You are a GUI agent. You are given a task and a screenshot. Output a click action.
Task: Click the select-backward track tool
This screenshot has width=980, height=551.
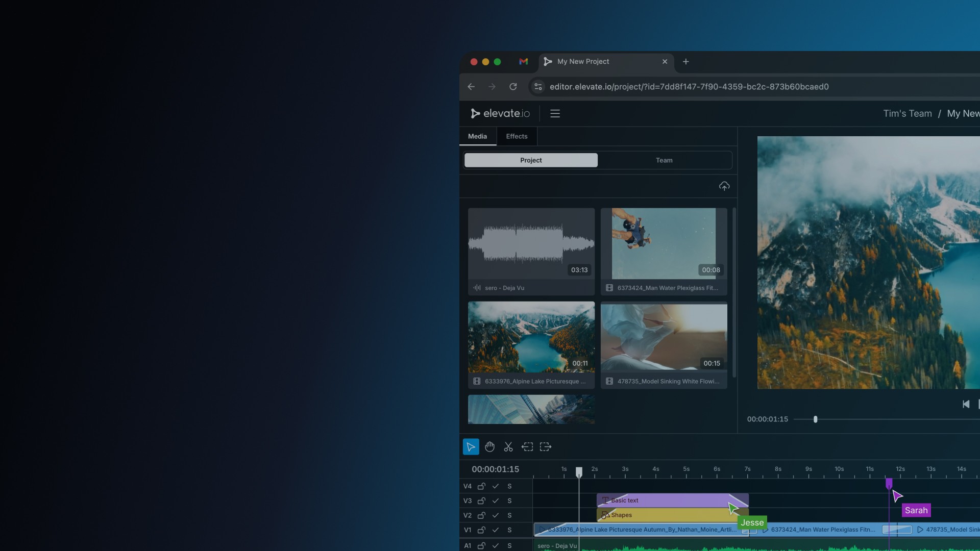(x=527, y=447)
